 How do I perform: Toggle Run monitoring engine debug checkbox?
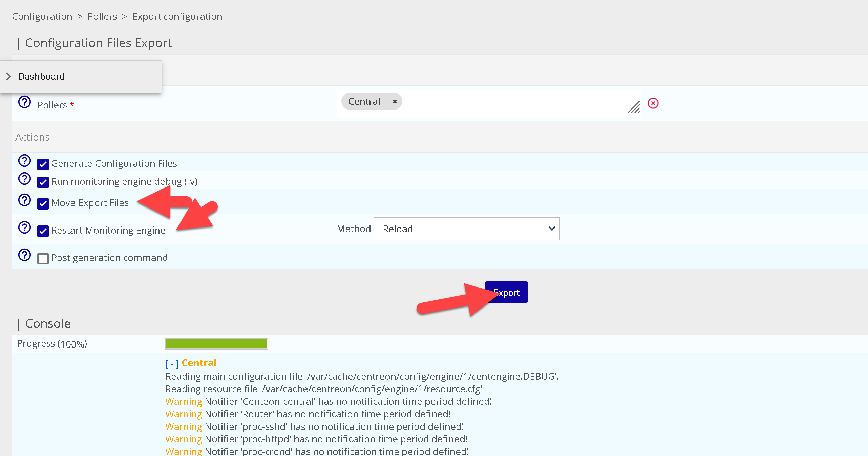[x=43, y=182]
